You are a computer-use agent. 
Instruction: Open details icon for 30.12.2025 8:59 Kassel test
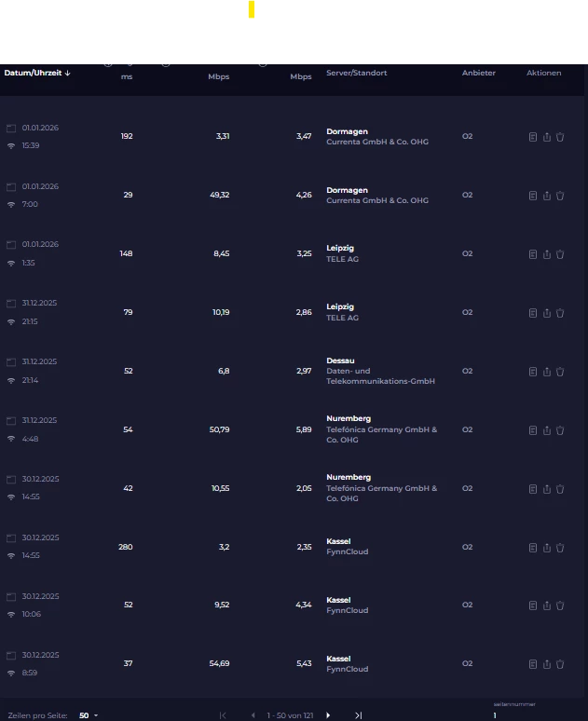pyautogui.click(x=533, y=664)
